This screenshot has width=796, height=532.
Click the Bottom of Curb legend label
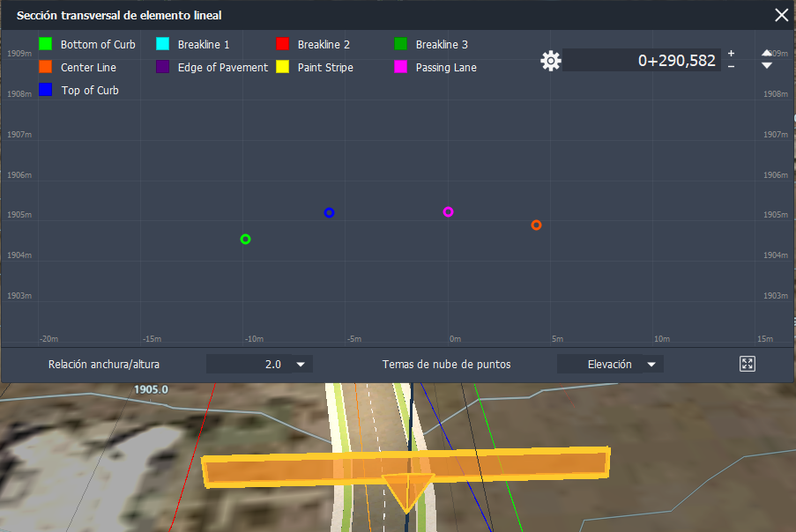(98, 45)
